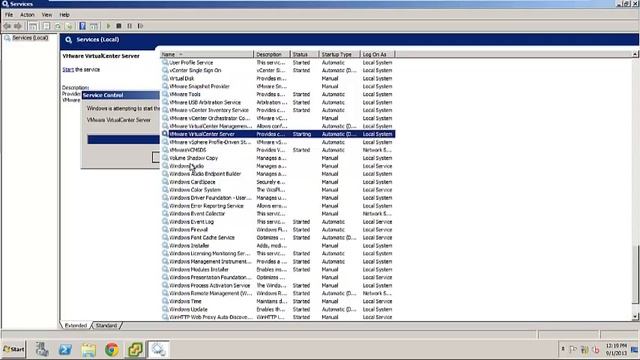Sort by the Description column header
Image resolution: width=640 pixels, height=360 pixels.
tap(272, 54)
